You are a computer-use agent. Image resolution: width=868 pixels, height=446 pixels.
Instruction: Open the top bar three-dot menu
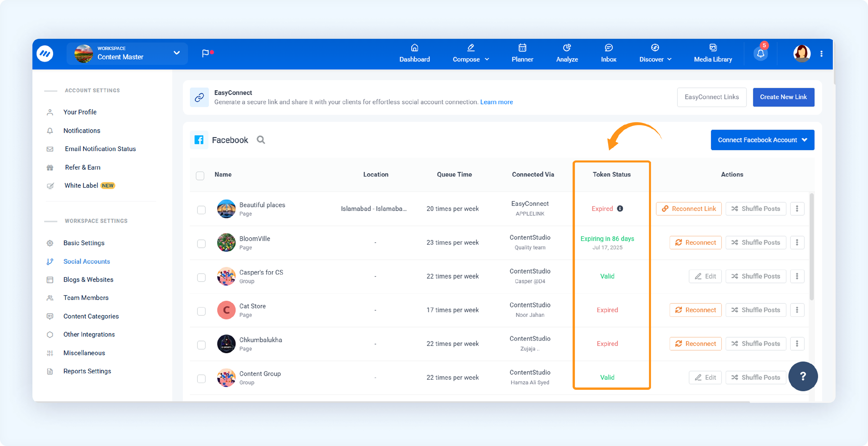[x=821, y=54]
